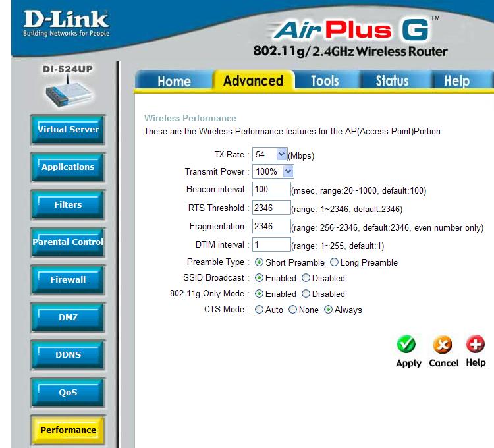The width and height of the screenshot is (494, 448).
Task: Open the TX Rate dropdown
Action: pyautogui.click(x=269, y=154)
